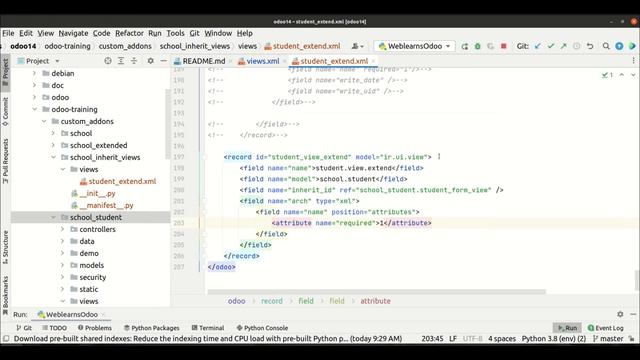The height and width of the screenshot is (360, 640).
Task: Click the blue IDE updates icon
Action: pos(619,46)
